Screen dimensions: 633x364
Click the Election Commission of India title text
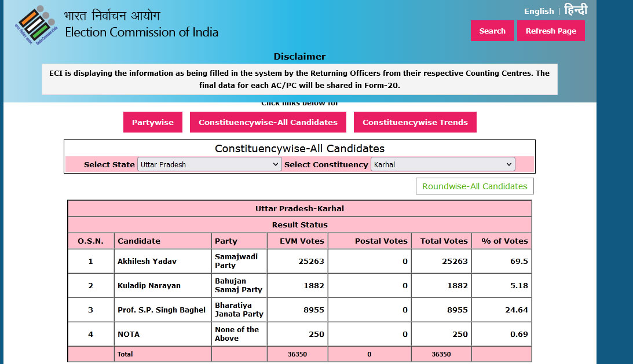[142, 32]
